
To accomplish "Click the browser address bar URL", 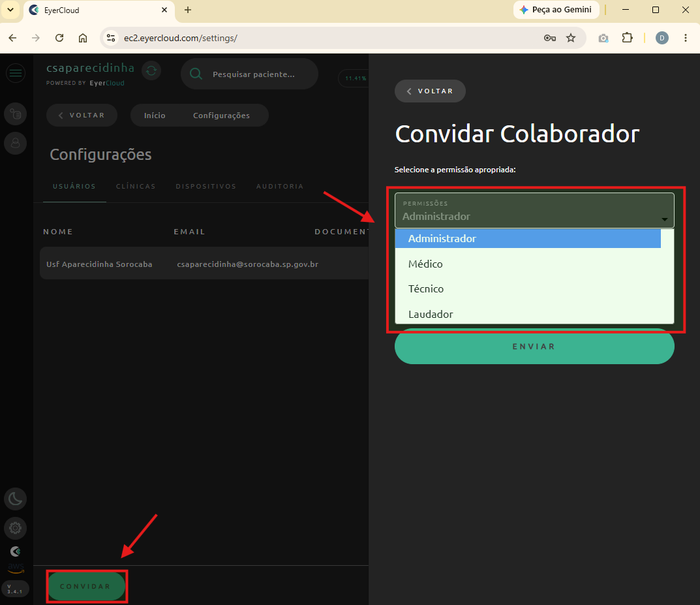I will 180,38.
